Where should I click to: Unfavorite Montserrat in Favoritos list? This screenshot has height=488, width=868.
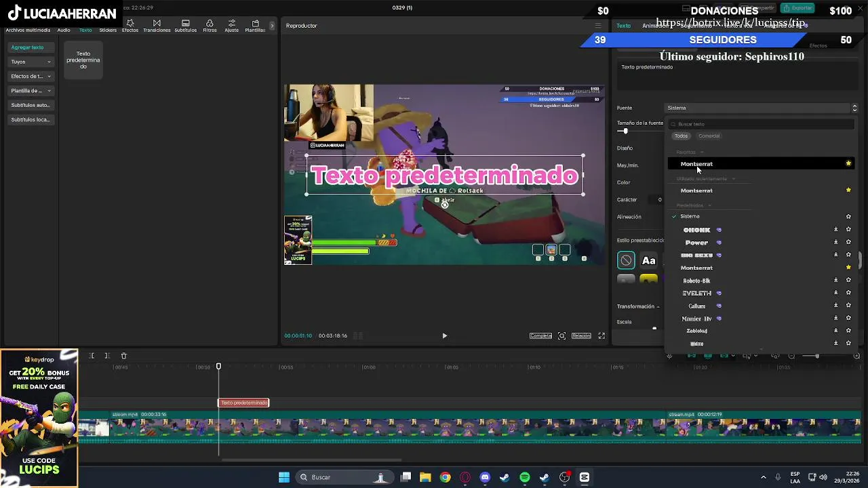click(848, 163)
